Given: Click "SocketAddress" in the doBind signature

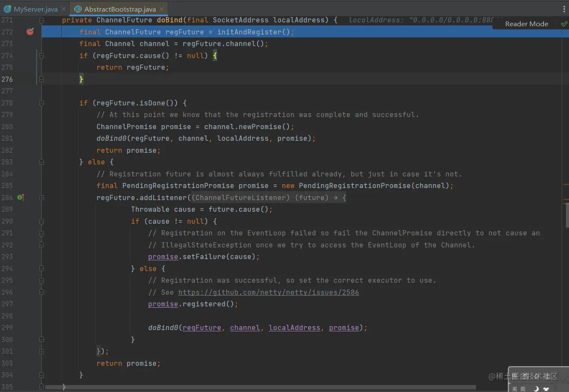Looking at the screenshot, I should (x=240, y=20).
